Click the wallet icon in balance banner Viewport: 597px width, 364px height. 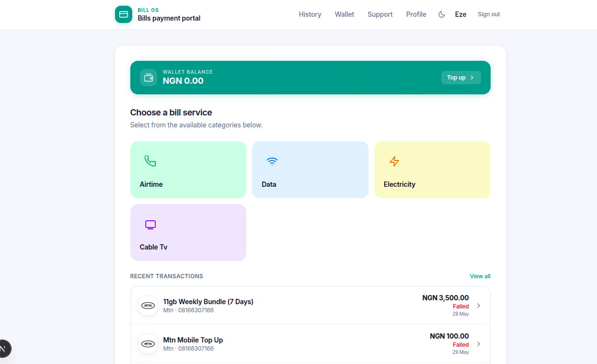pyautogui.click(x=149, y=78)
